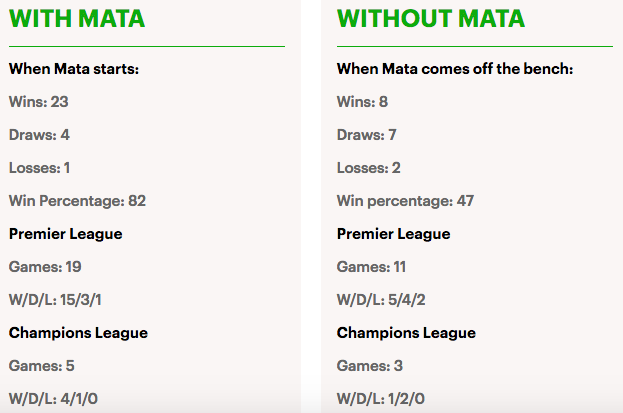Click the WITH MATA heading
Viewport: 623px width, 413px height.
tap(77, 18)
